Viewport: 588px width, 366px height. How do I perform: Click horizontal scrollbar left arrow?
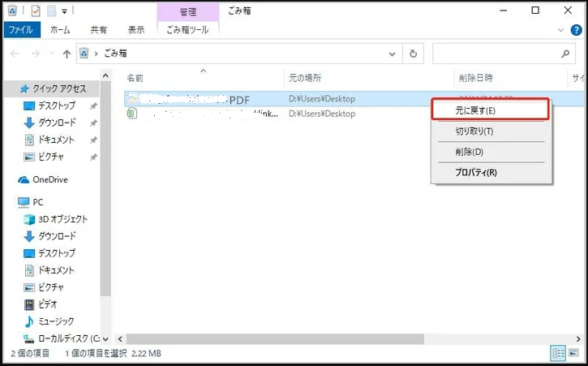(x=120, y=339)
